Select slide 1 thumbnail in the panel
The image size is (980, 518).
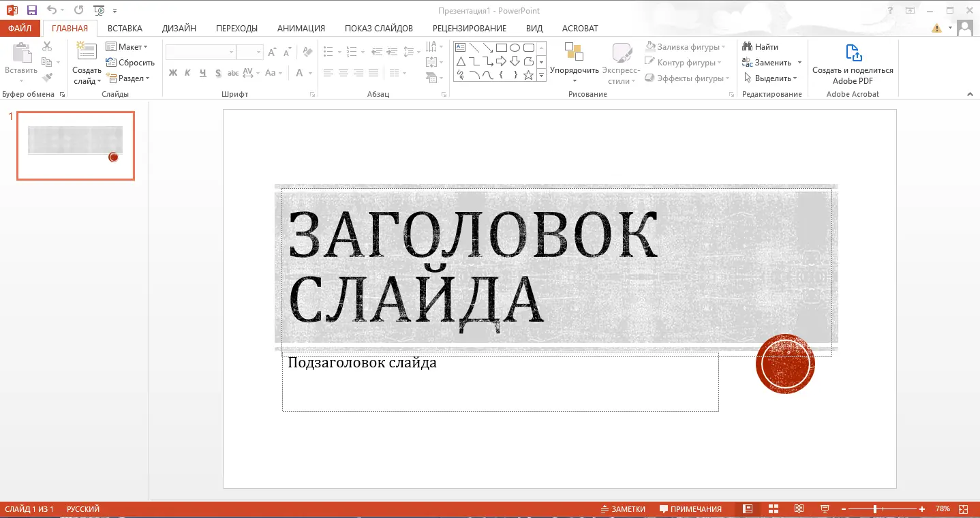click(x=75, y=145)
